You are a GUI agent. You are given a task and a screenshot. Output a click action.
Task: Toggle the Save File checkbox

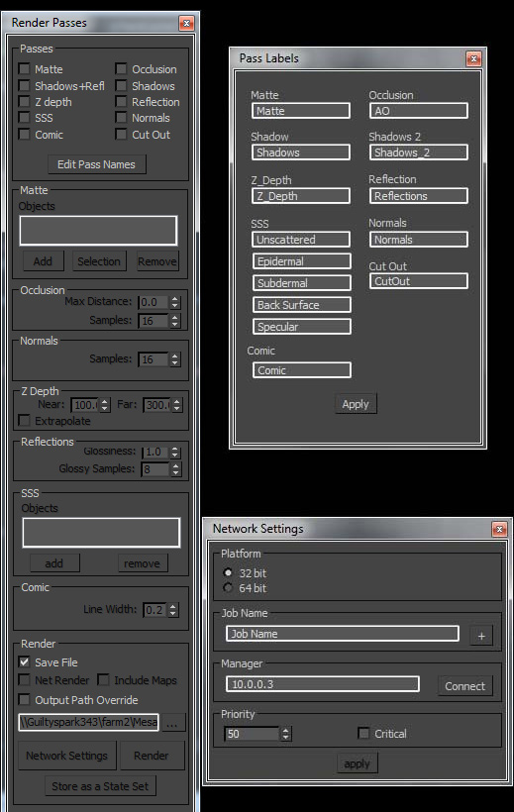25,661
